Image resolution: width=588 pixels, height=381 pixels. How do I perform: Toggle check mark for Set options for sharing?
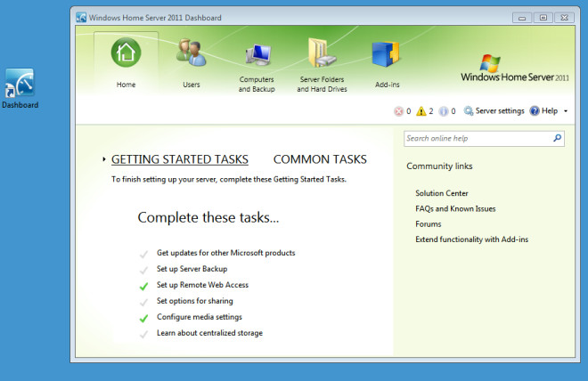click(x=143, y=302)
